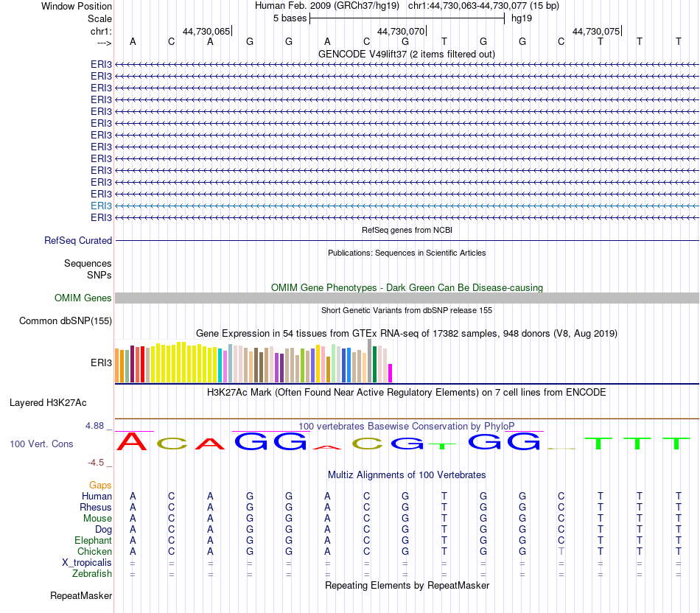Click the Sequences track label
Viewport: 700px width, 613px height.
click(x=88, y=264)
